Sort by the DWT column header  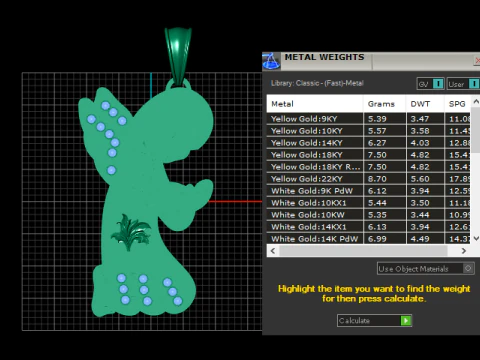tap(425, 104)
